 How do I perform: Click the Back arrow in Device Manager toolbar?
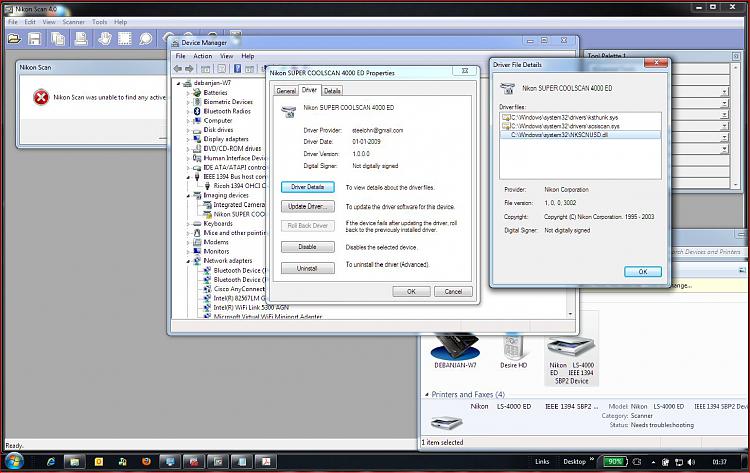coord(178,69)
